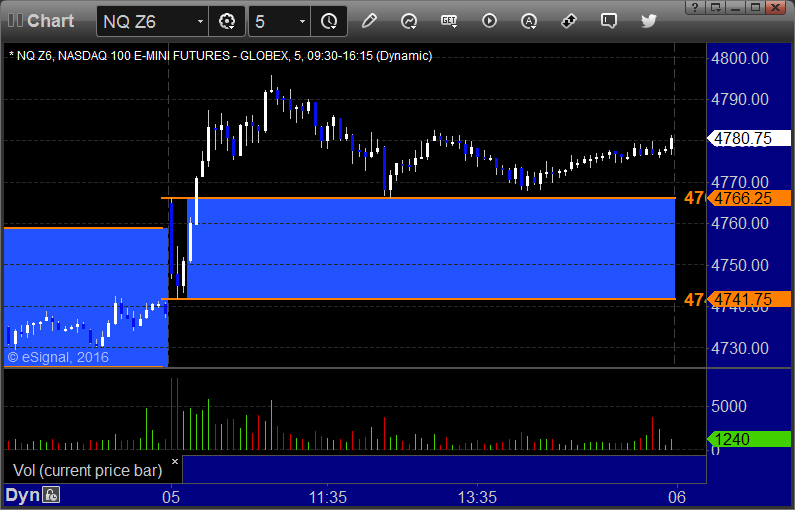Click the 4741.75 orange price label
The height and width of the screenshot is (510, 795).
point(749,299)
